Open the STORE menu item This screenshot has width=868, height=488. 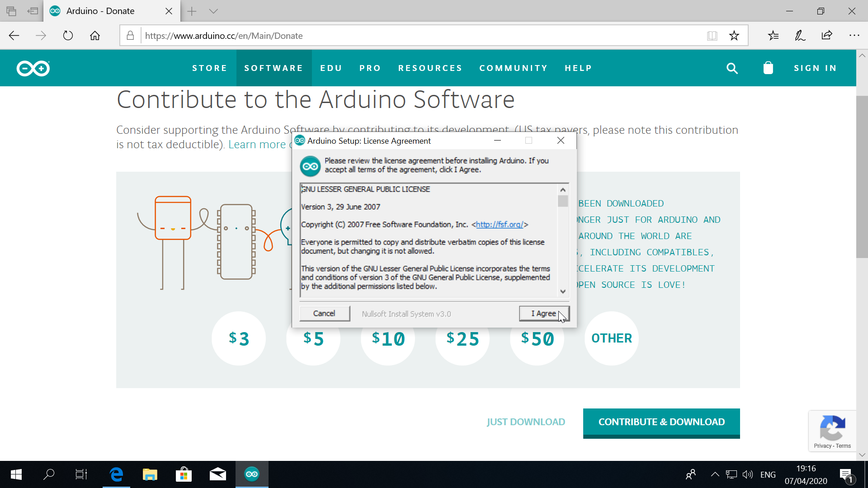pos(210,68)
